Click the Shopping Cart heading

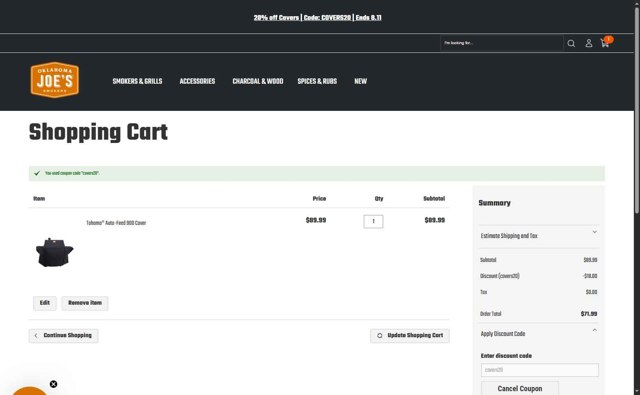[x=98, y=133]
